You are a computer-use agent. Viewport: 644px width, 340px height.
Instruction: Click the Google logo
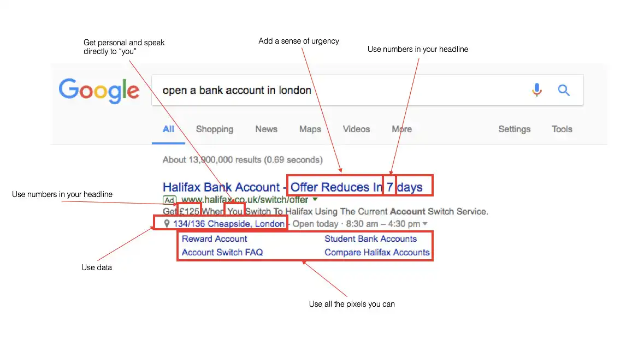99,90
